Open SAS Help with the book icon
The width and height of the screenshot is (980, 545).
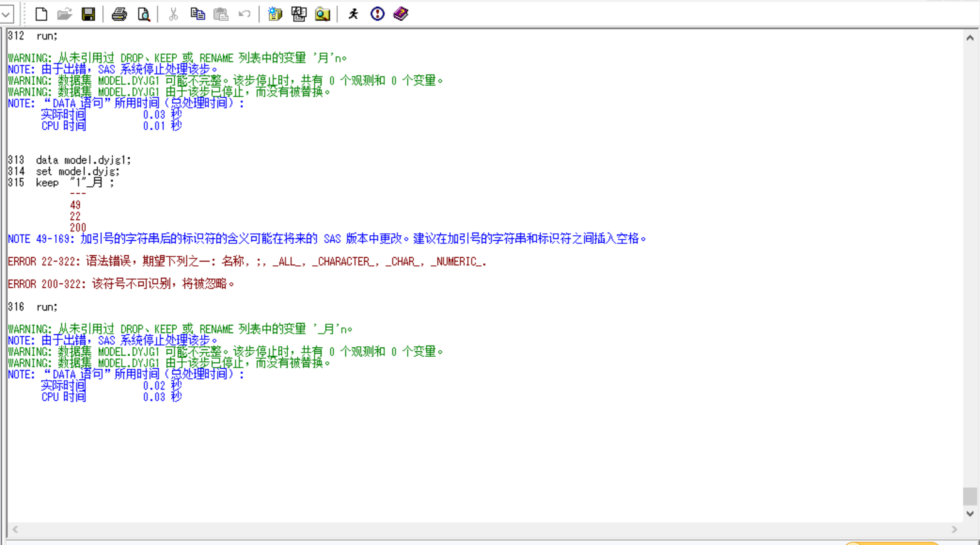401,14
